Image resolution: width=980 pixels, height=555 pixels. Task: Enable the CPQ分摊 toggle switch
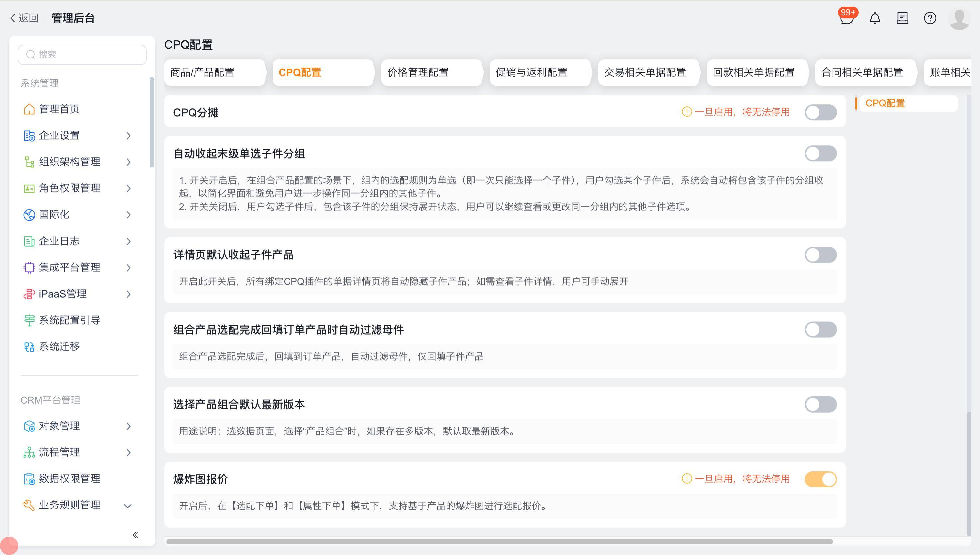pos(820,112)
